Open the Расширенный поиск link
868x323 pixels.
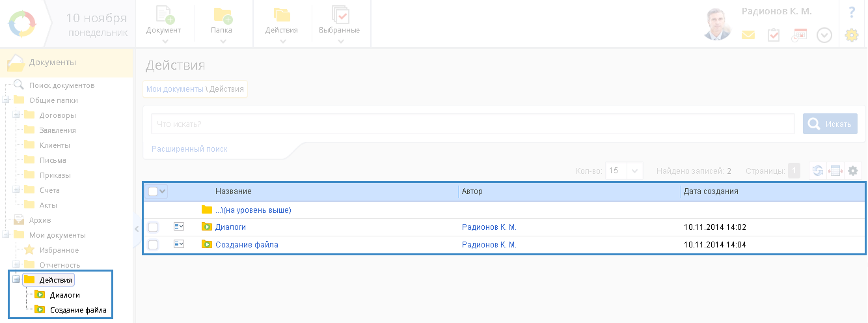pyautogui.click(x=189, y=149)
